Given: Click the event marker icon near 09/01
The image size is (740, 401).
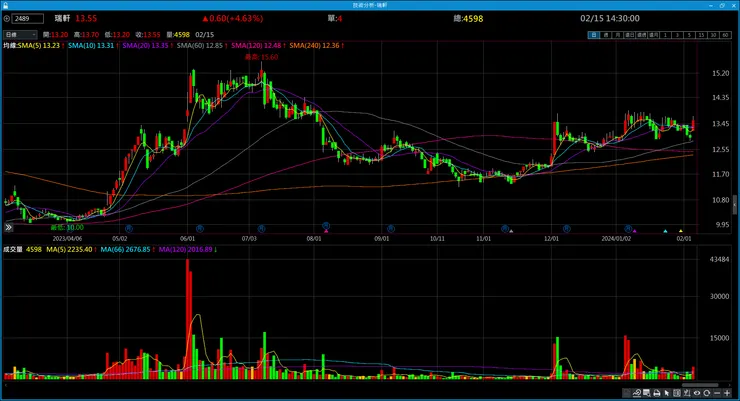Looking at the screenshot, I should click(391, 228).
